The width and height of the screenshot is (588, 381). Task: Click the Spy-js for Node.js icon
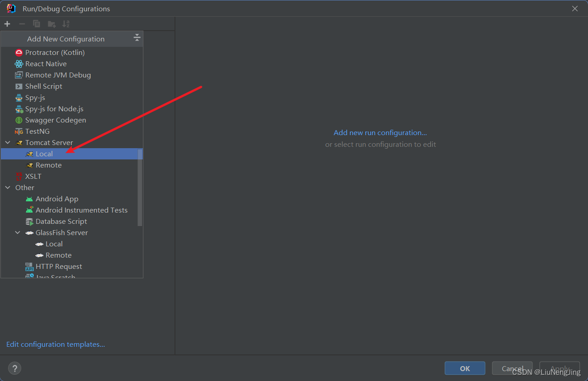pos(19,109)
